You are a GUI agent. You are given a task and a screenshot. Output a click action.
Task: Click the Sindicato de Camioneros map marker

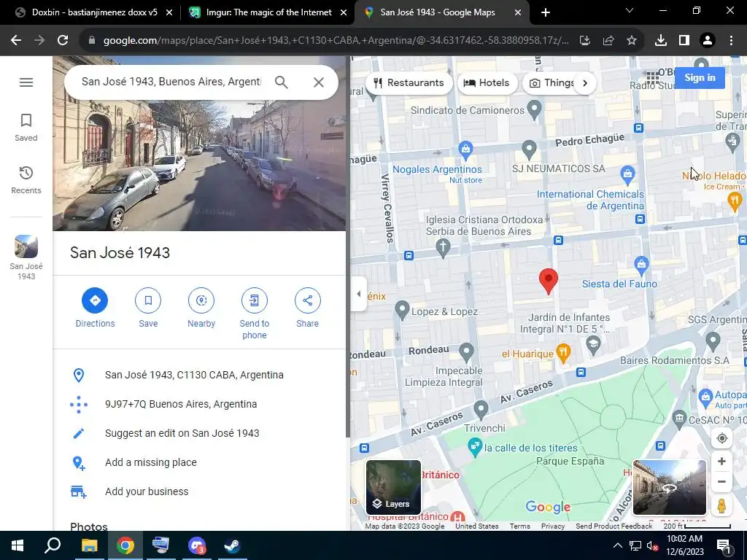click(x=535, y=110)
